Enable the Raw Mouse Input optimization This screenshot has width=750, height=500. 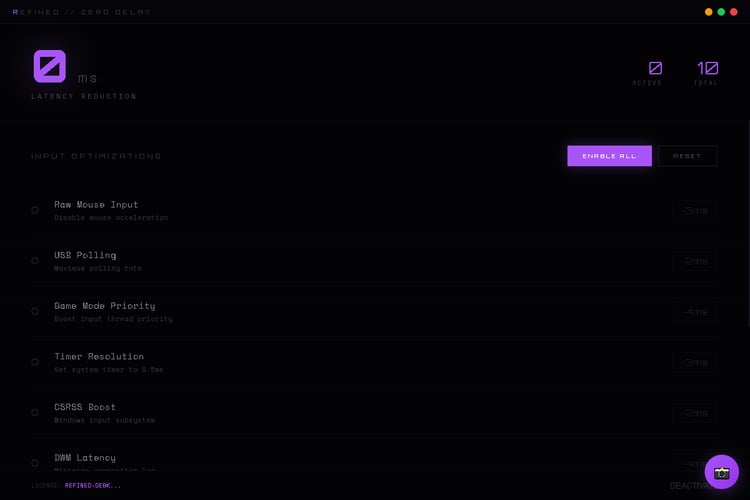35,210
